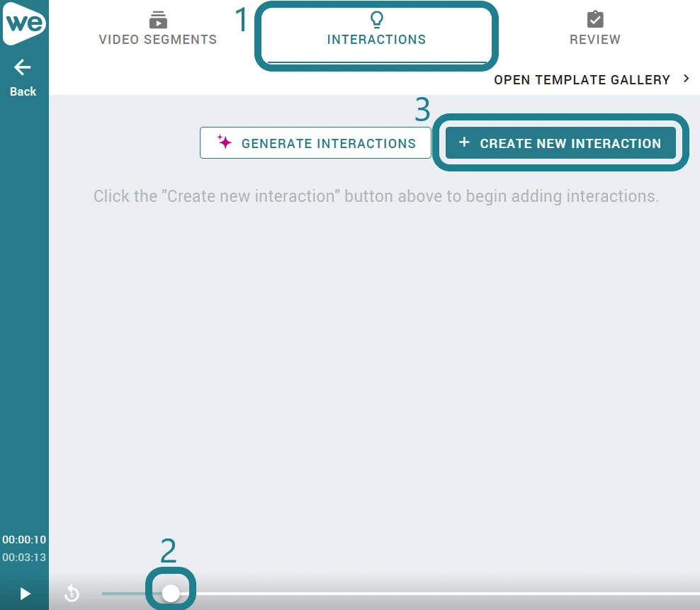Open the template gallery link
This screenshot has height=610, width=700.
pyautogui.click(x=582, y=80)
